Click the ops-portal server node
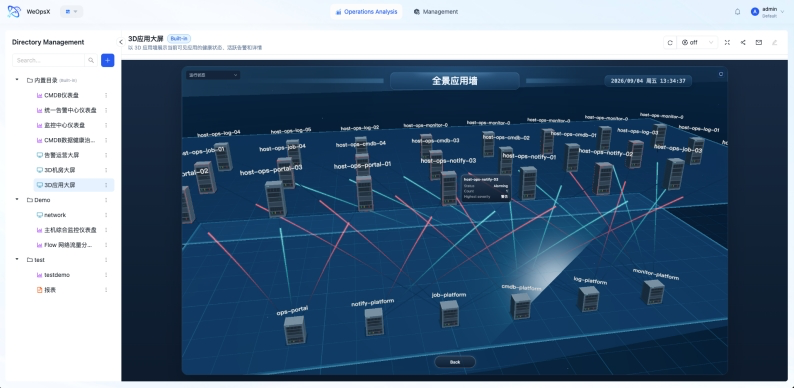794x388 pixels. (x=294, y=329)
